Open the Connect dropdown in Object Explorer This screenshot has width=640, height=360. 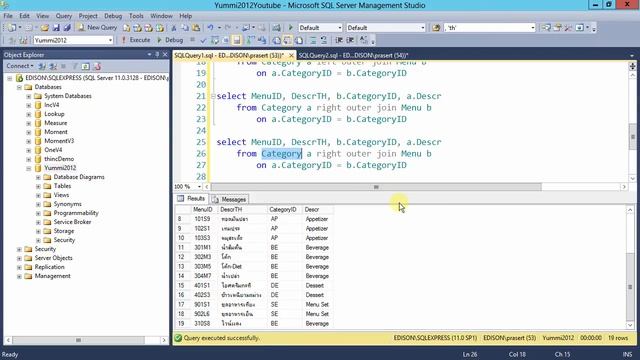click(20, 66)
